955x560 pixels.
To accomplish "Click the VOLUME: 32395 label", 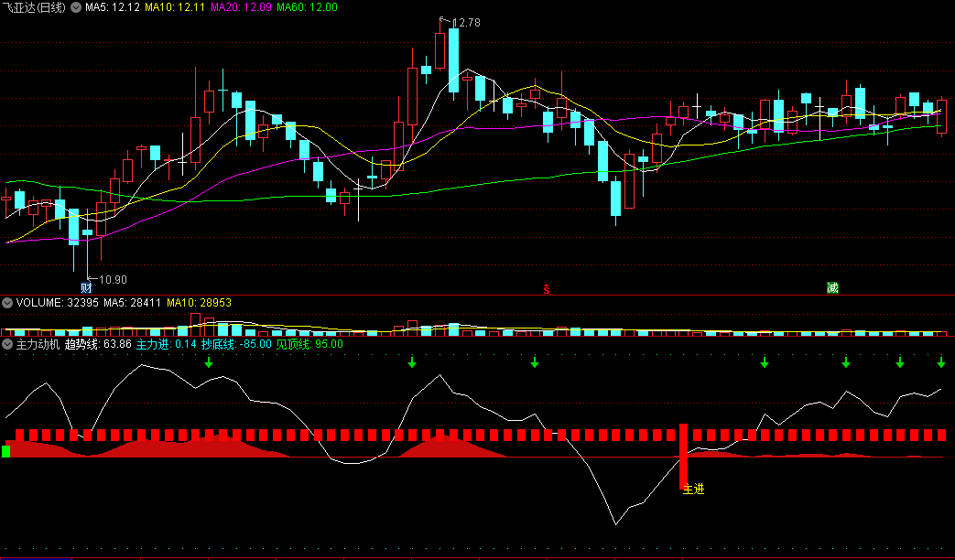I will coord(58,303).
